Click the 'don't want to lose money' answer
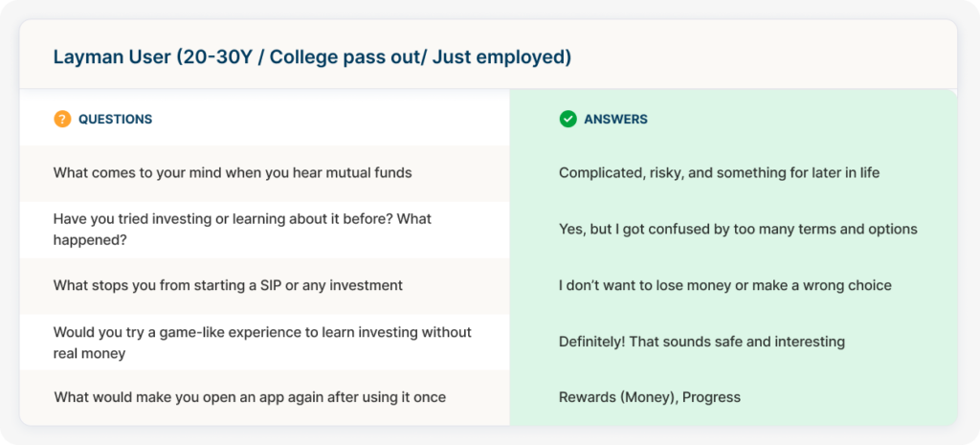 click(725, 285)
